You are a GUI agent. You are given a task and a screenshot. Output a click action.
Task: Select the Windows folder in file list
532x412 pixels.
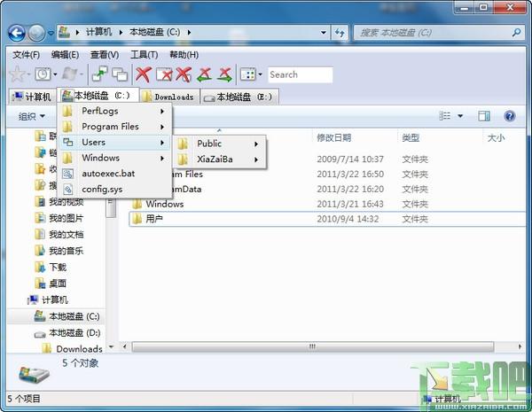click(327, 204)
